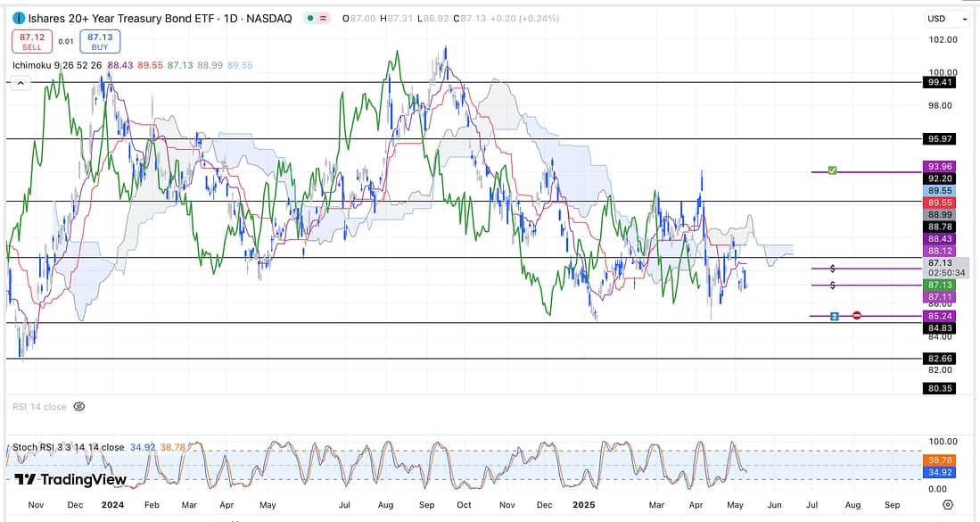The height and width of the screenshot is (522, 980).
Task: Click the blue quantity 2 order box
Action: [x=834, y=316]
